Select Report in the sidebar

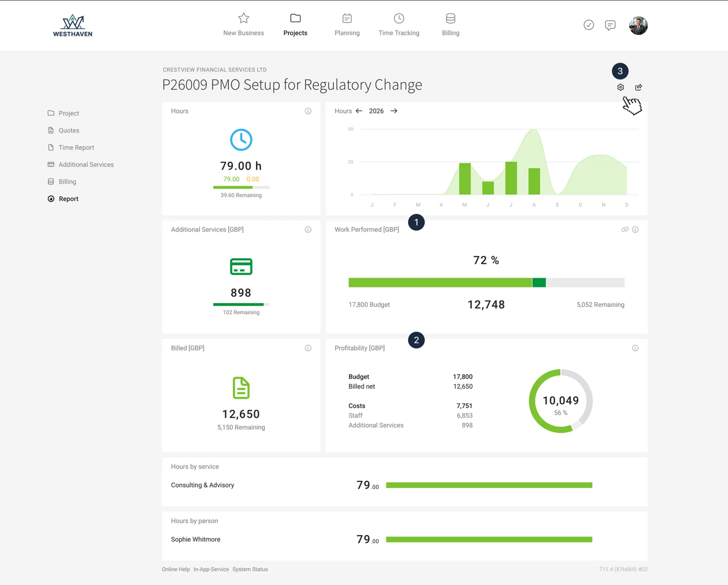[63, 199]
